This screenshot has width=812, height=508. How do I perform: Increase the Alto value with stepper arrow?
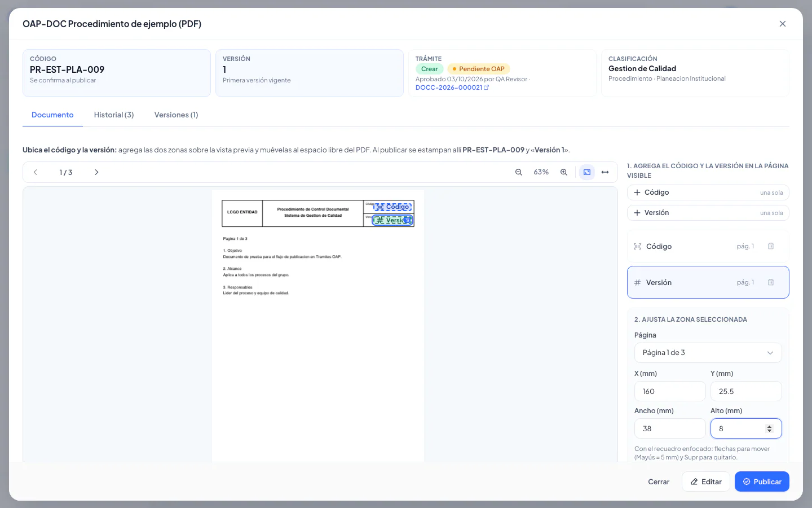(770, 427)
